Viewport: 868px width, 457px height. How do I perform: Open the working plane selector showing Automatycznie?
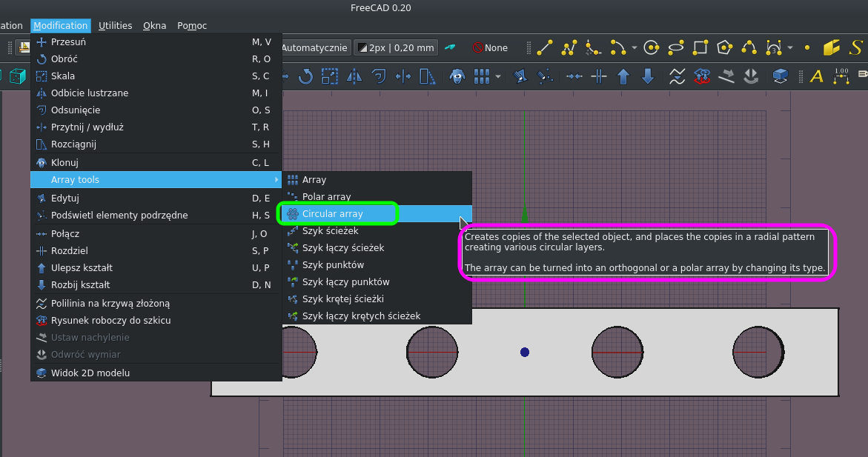[x=316, y=47]
